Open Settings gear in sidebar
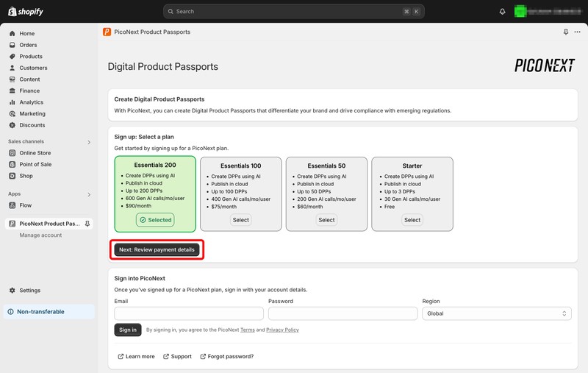The image size is (588, 373). coord(29,291)
